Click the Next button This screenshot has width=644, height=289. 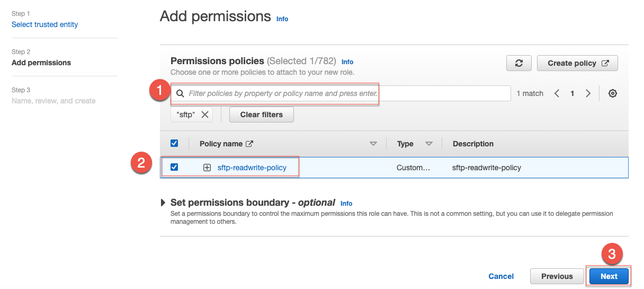point(609,276)
